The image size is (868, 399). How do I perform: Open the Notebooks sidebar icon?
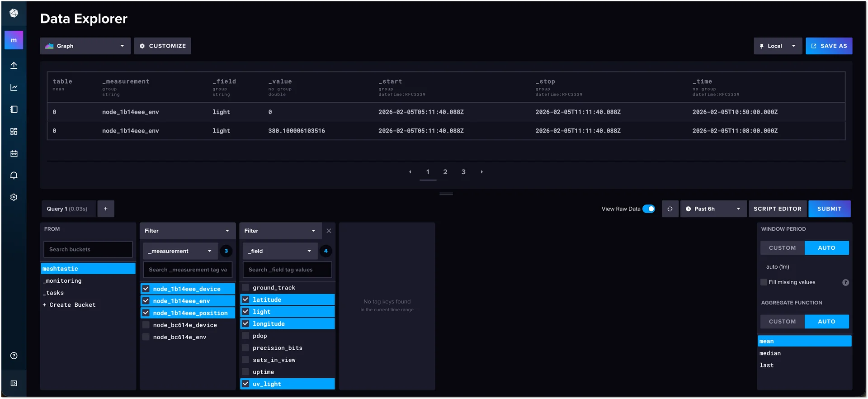coord(14,109)
